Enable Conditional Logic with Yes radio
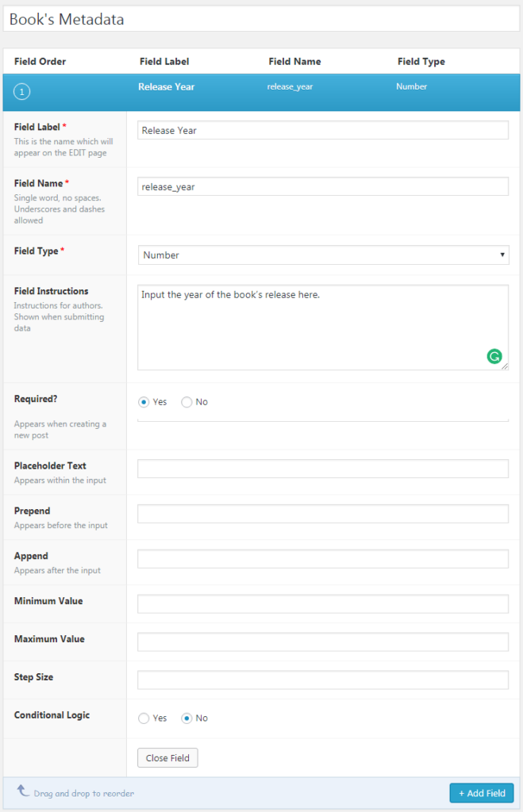The width and height of the screenshot is (523, 812). 144,718
